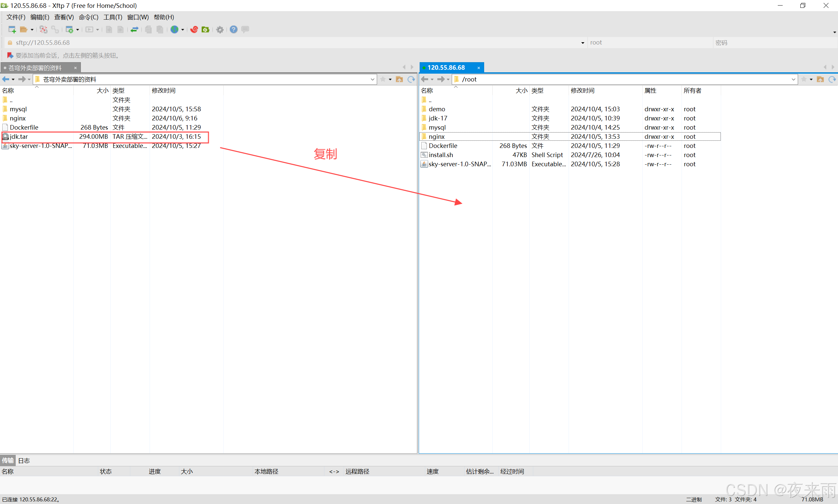This screenshot has width=838, height=504.
Task: Select jdk.tar in local pane
Action: point(19,136)
